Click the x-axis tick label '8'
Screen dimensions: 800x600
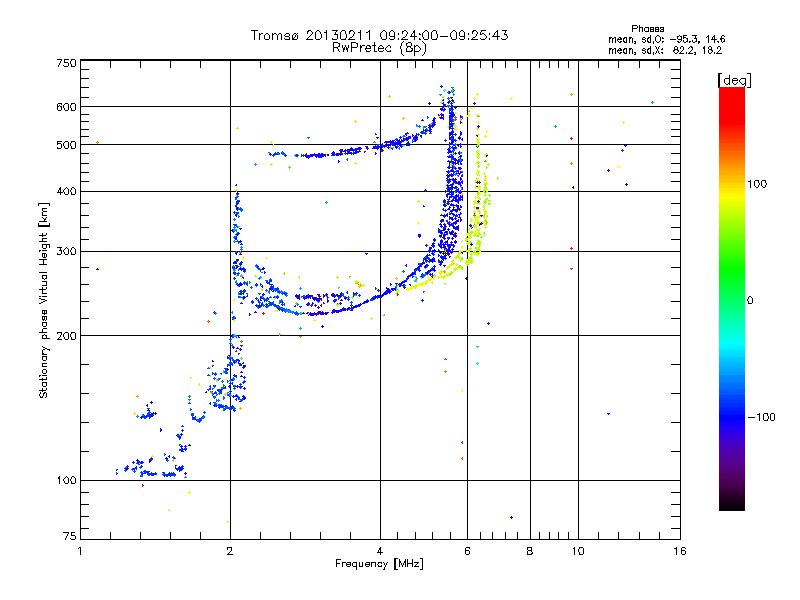pos(530,551)
